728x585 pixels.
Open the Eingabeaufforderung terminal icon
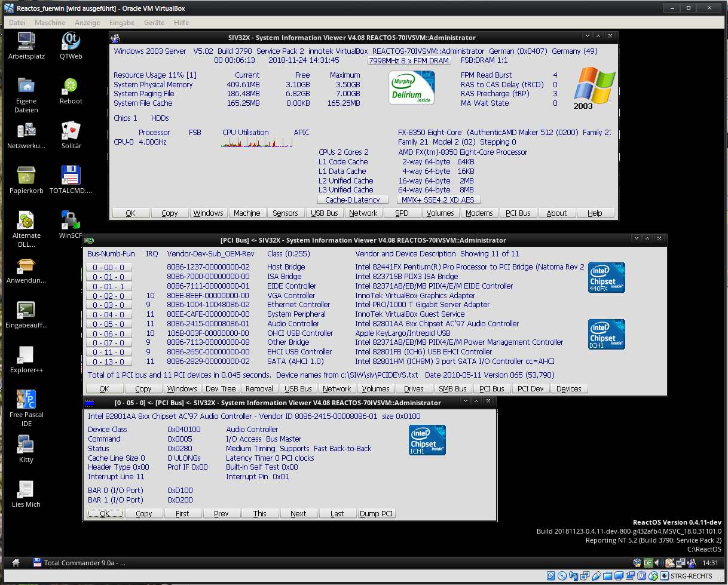click(26, 310)
